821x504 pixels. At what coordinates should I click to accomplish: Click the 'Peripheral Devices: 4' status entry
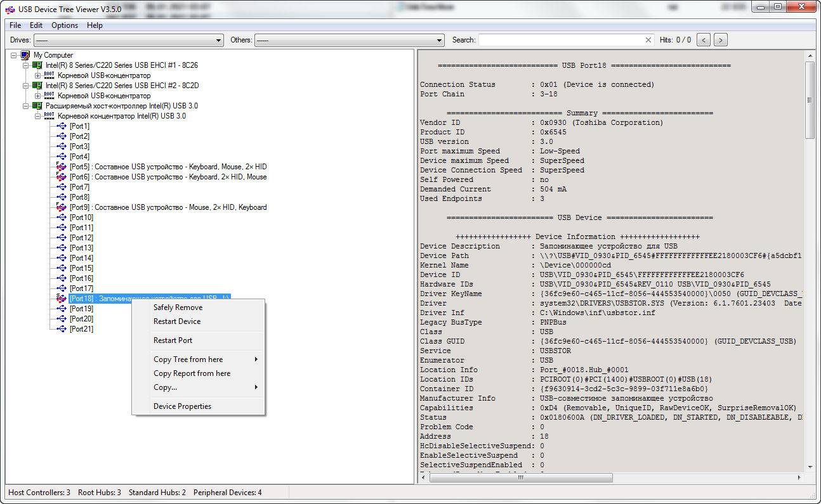coord(228,493)
